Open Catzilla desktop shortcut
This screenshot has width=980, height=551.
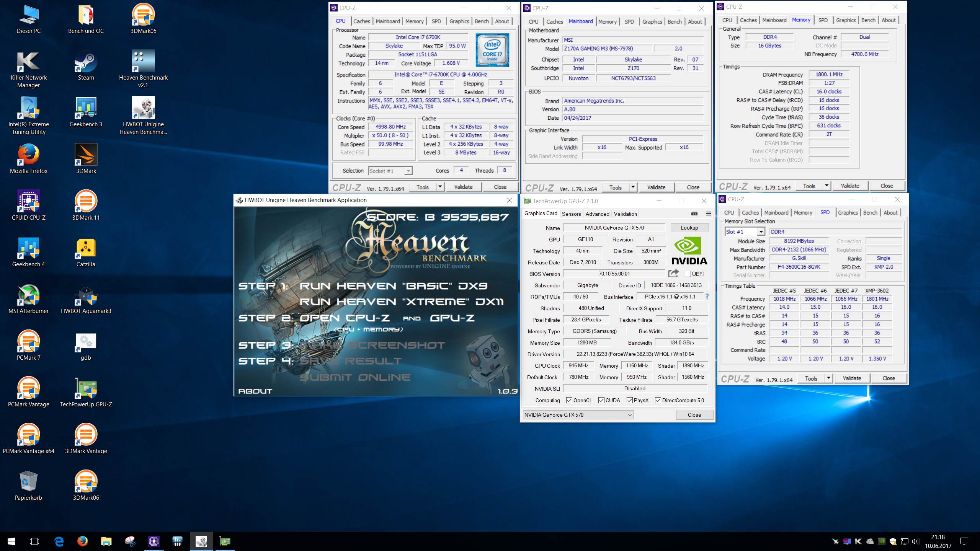coord(86,252)
